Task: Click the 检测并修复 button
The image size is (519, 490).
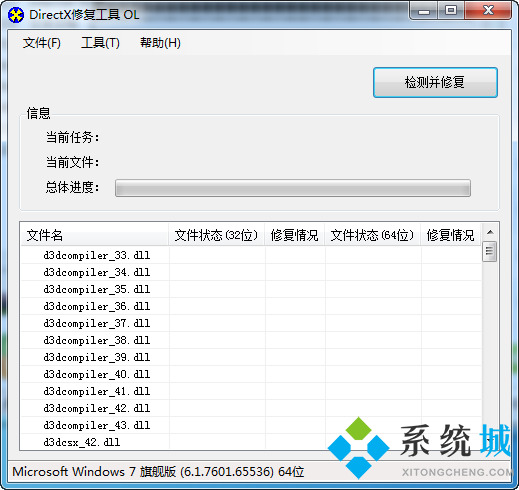Action: click(x=435, y=82)
